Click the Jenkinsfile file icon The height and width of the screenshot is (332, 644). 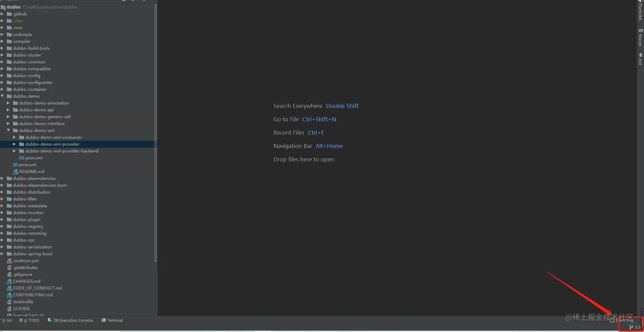9,302
